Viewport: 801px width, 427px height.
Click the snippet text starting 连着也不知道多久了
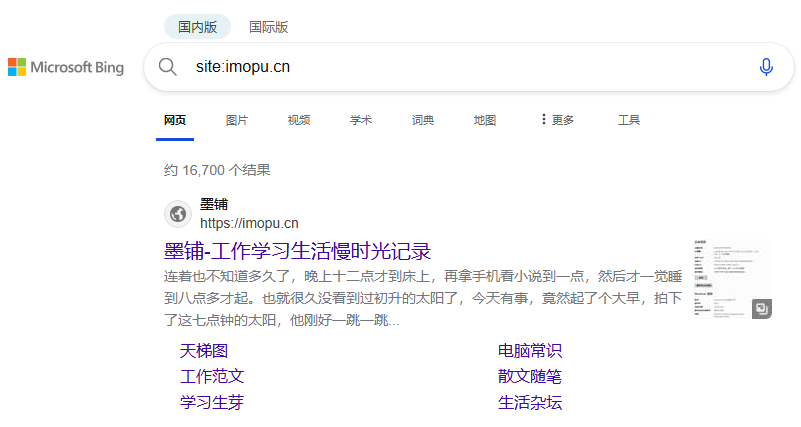click(423, 298)
